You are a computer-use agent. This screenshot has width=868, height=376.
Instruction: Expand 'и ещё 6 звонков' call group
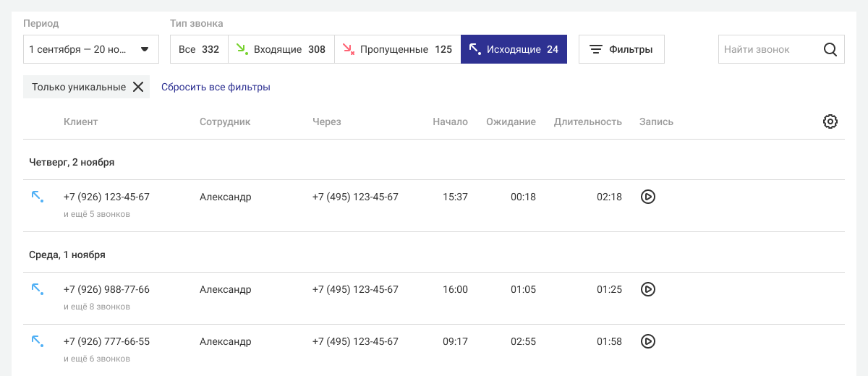pos(97,359)
